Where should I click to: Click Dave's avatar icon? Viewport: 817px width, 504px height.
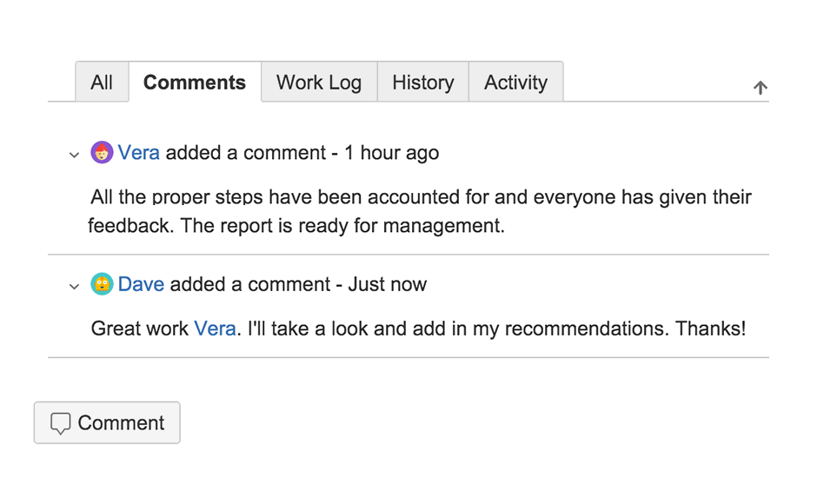(102, 284)
